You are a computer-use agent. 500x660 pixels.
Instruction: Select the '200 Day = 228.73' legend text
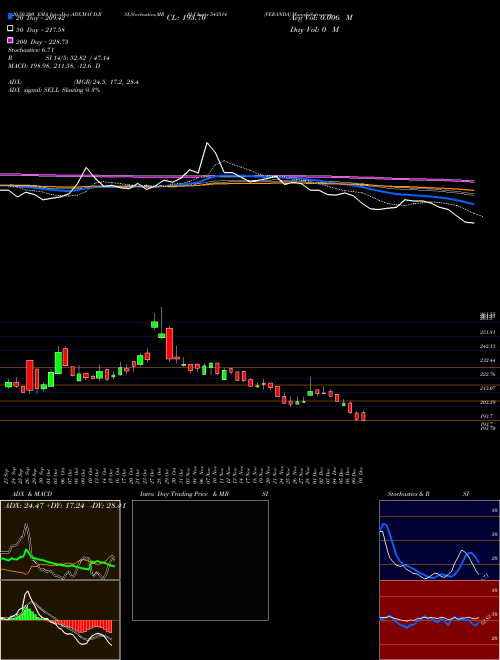pyautogui.click(x=42, y=42)
